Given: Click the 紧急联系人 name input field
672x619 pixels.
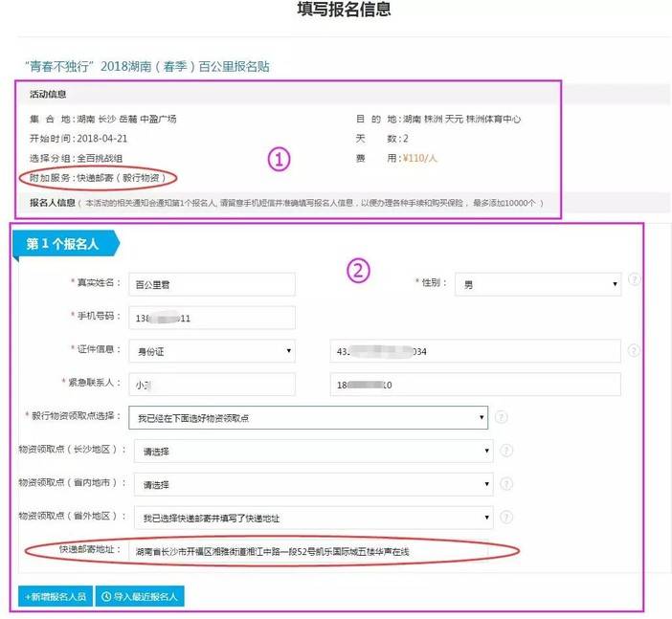Looking at the screenshot, I should coord(212,384).
